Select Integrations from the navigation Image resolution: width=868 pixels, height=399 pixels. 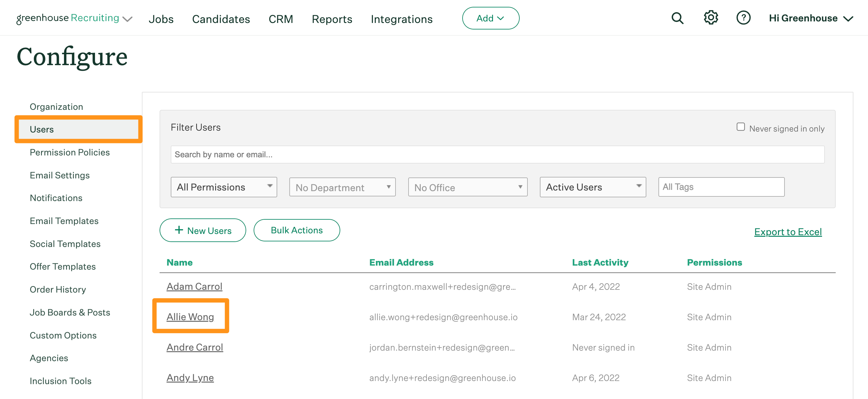(402, 19)
